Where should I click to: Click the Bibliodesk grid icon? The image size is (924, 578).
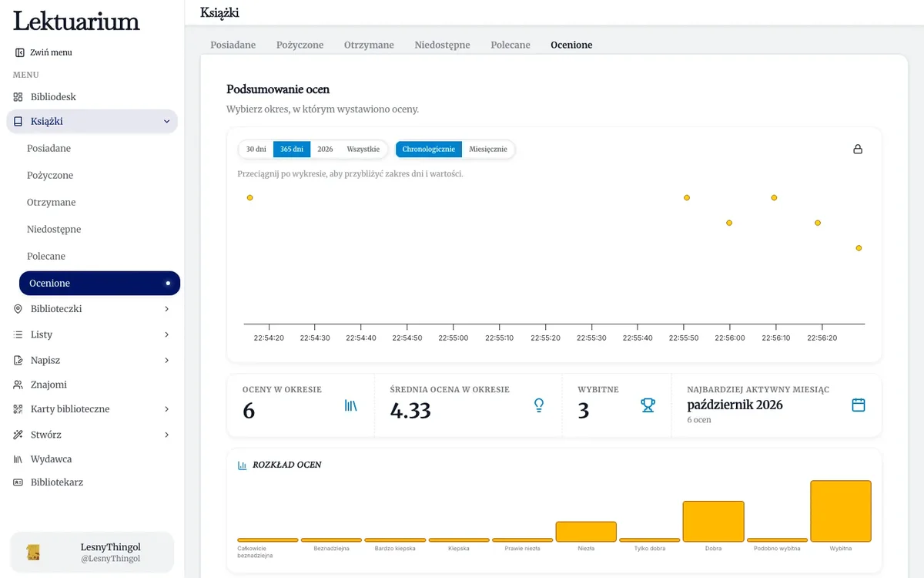point(18,97)
